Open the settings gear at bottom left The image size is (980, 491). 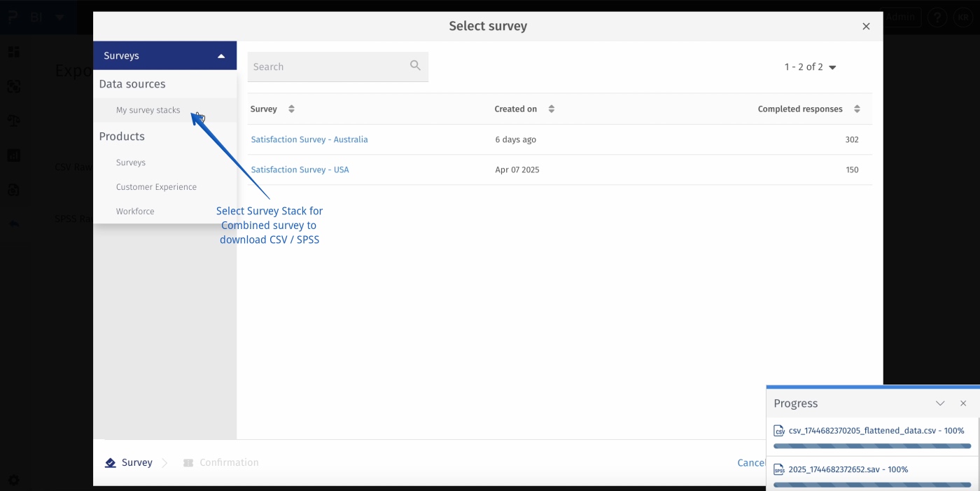coord(13,480)
